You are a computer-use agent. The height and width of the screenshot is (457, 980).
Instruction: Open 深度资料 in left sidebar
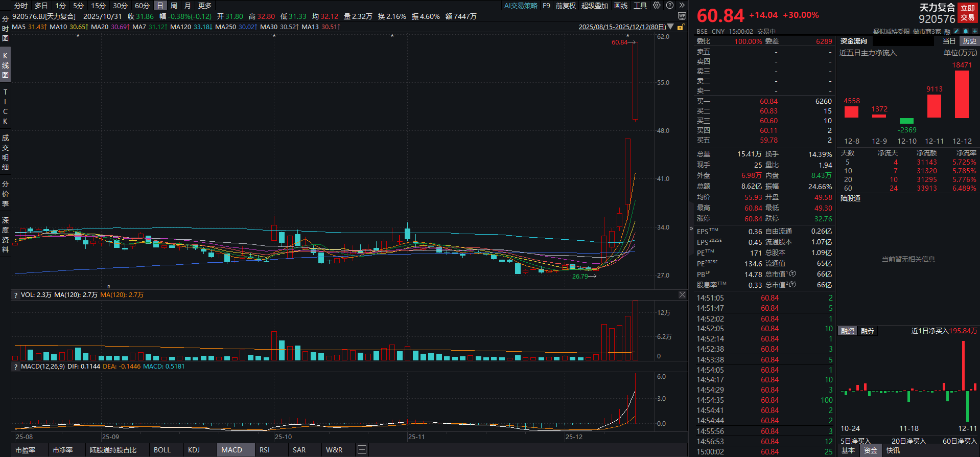(x=5, y=235)
